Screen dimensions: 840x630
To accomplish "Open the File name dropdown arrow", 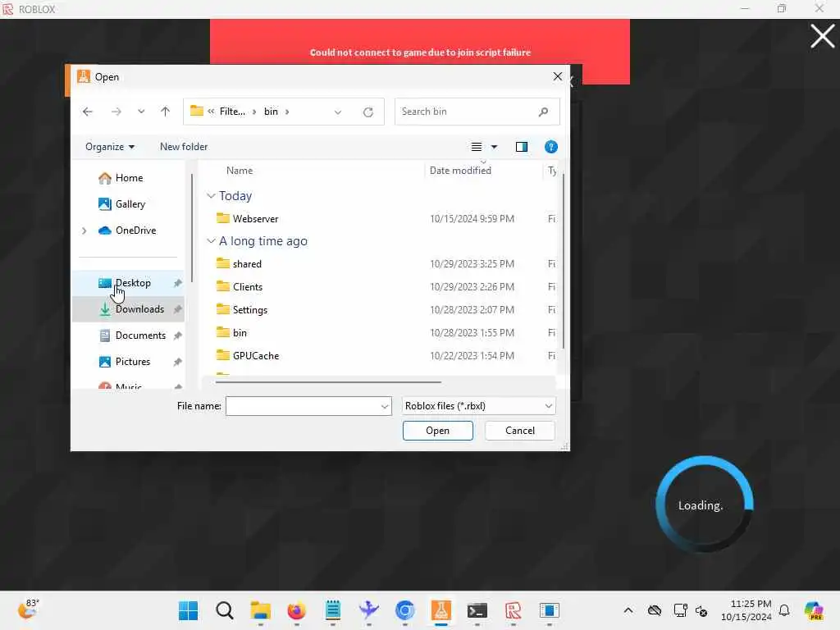I will (x=385, y=407).
